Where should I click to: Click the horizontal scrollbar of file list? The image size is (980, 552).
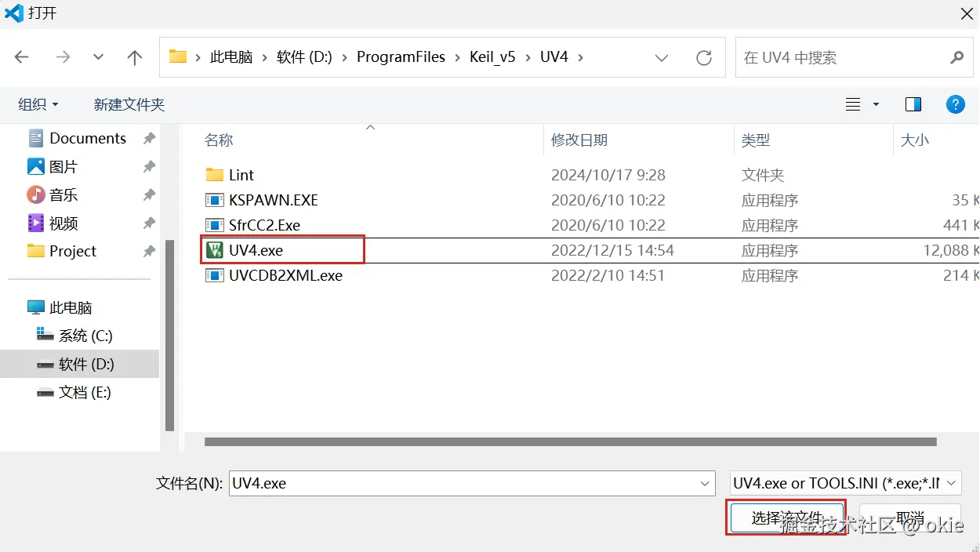[571, 441]
